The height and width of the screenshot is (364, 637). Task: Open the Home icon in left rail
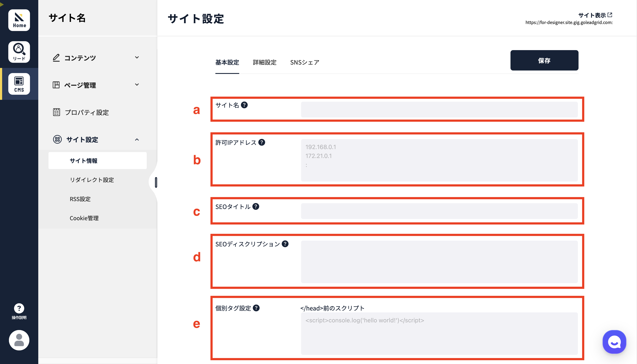[x=19, y=20]
